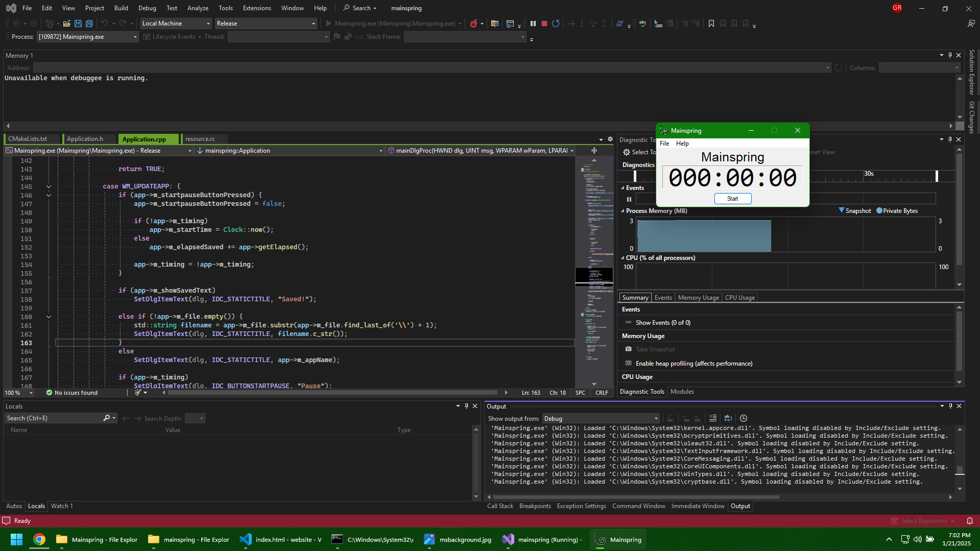Pause execution using the Break All icon
The height and width of the screenshot is (551, 980).
pyautogui.click(x=533, y=23)
